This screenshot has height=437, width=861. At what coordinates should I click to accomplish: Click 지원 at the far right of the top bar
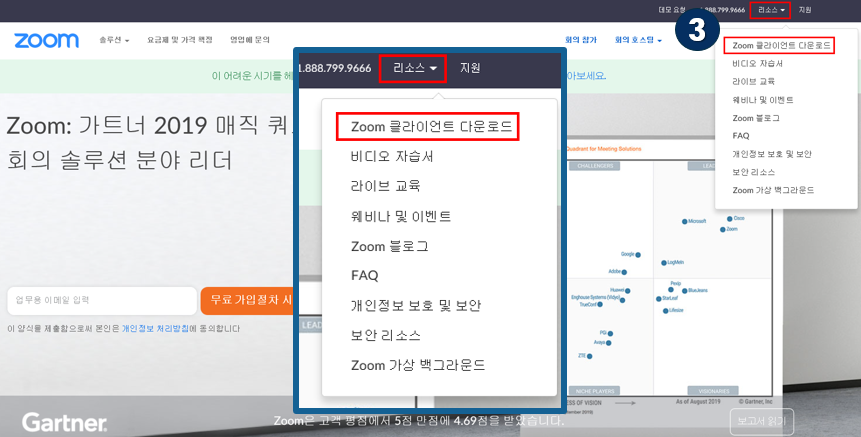tap(805, 10)
